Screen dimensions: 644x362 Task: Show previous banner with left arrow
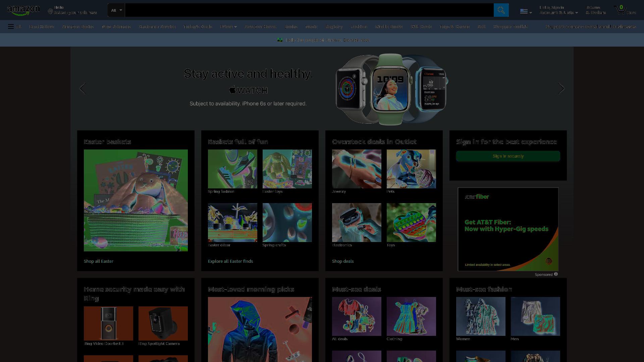[x=83, y=88]
